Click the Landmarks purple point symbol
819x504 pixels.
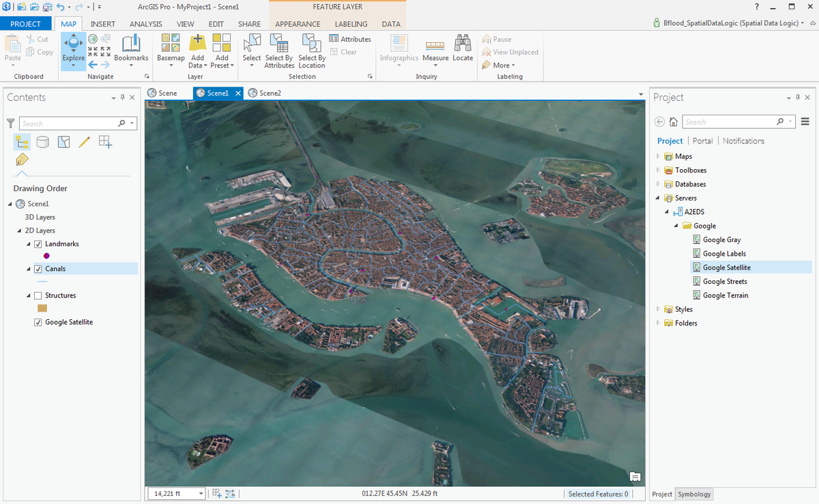46,256
